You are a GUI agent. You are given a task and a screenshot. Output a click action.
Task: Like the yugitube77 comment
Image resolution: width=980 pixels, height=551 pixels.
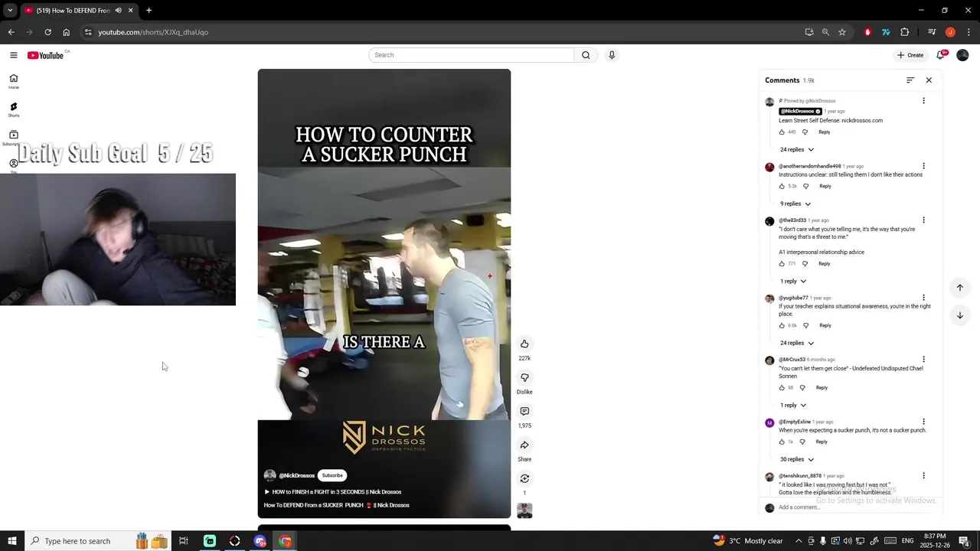[x=782, y=325]
